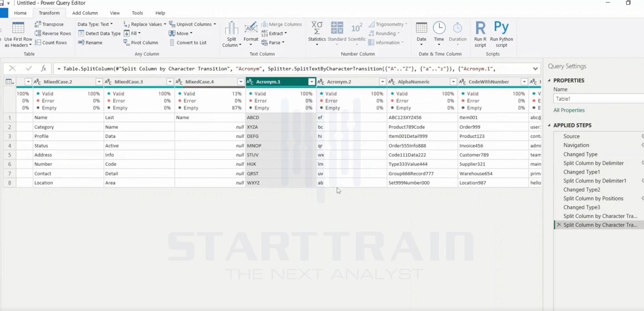Open the Time column tool
The image size is (644, 311).
click(x=439, y=34)
